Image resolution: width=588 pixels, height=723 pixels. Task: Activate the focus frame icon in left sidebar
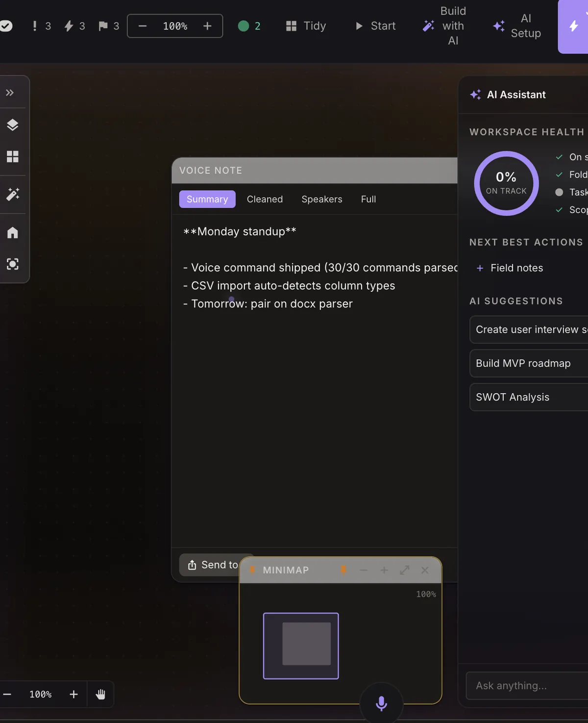13,264
